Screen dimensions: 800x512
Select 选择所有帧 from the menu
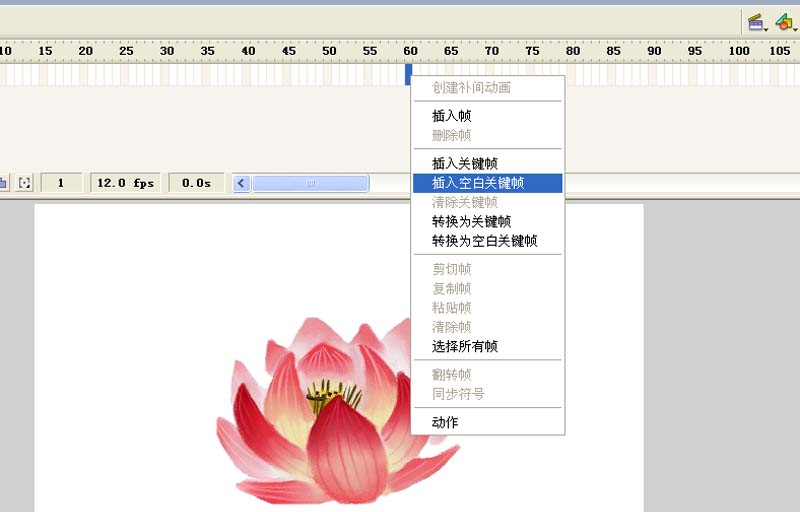tap(487, 346)
